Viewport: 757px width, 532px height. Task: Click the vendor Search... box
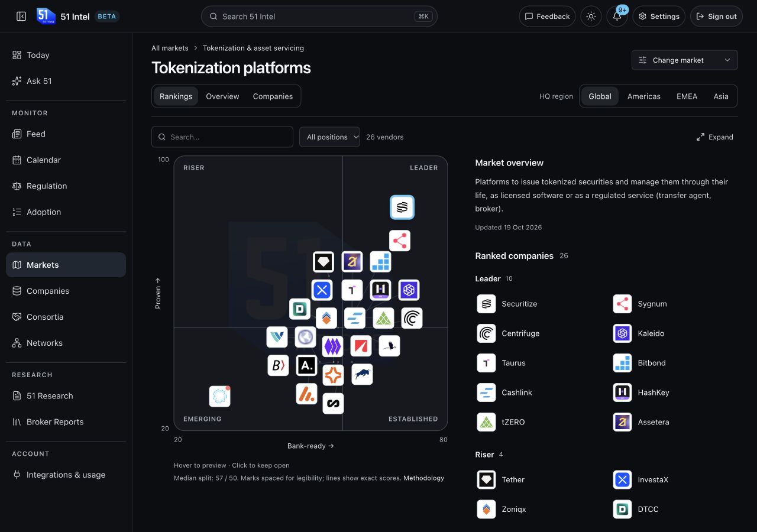[x=222, y=137]
